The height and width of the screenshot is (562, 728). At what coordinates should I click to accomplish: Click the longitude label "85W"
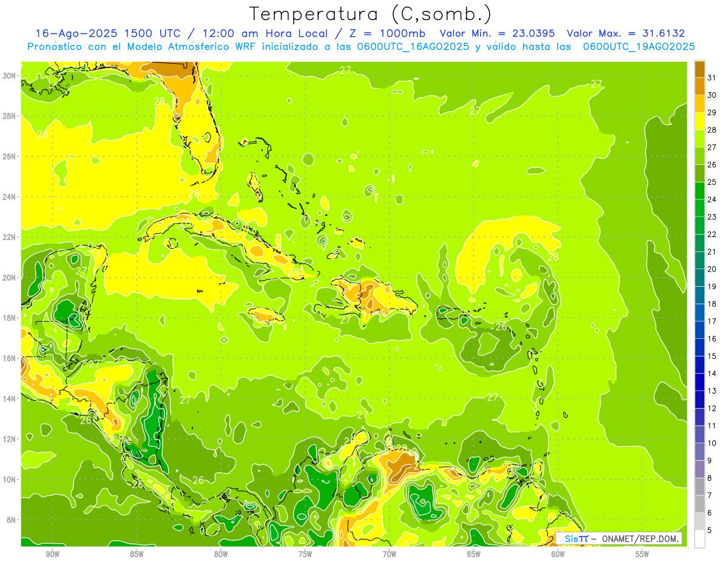[136, 554]
